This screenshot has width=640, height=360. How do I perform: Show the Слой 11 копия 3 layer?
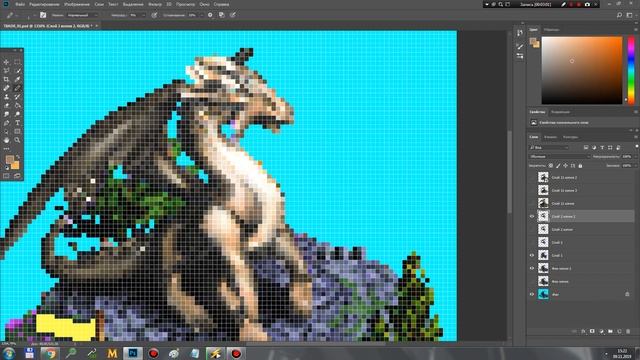[532, 190]
